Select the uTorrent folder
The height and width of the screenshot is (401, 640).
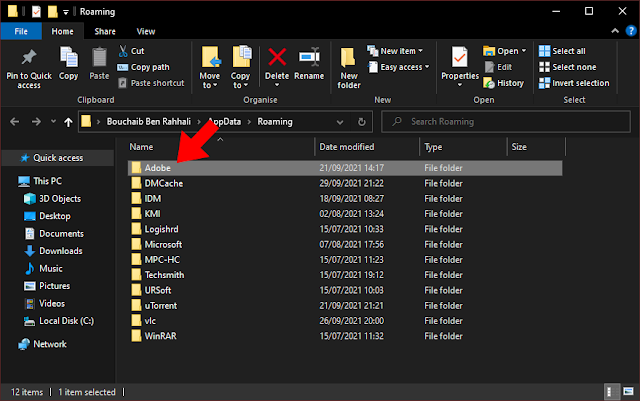pyautogui.click(x=345, y=305)
